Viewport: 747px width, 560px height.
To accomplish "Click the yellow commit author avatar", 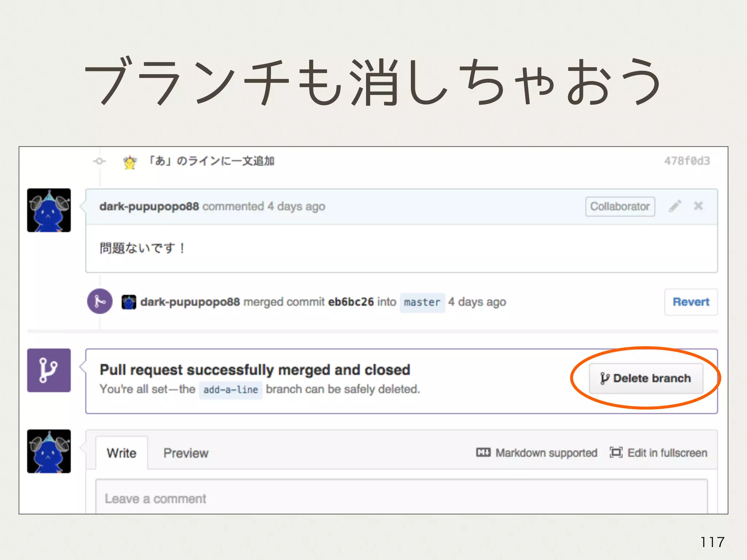I will (x=130, y=162).
